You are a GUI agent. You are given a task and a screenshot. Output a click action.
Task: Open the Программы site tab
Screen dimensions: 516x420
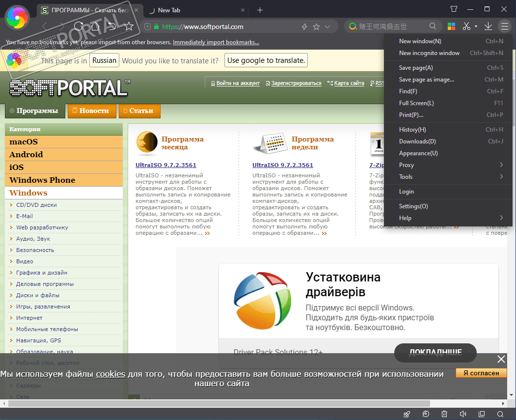tap(34, 111)
